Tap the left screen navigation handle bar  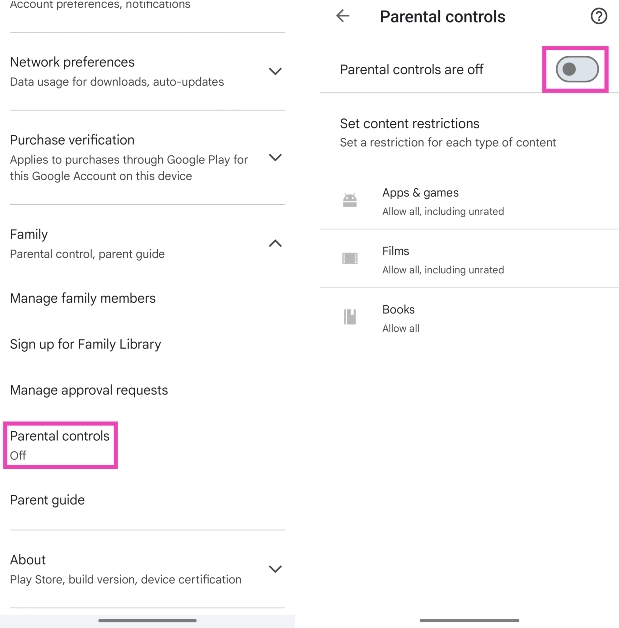pyautogui.click(x=147, y=620)
